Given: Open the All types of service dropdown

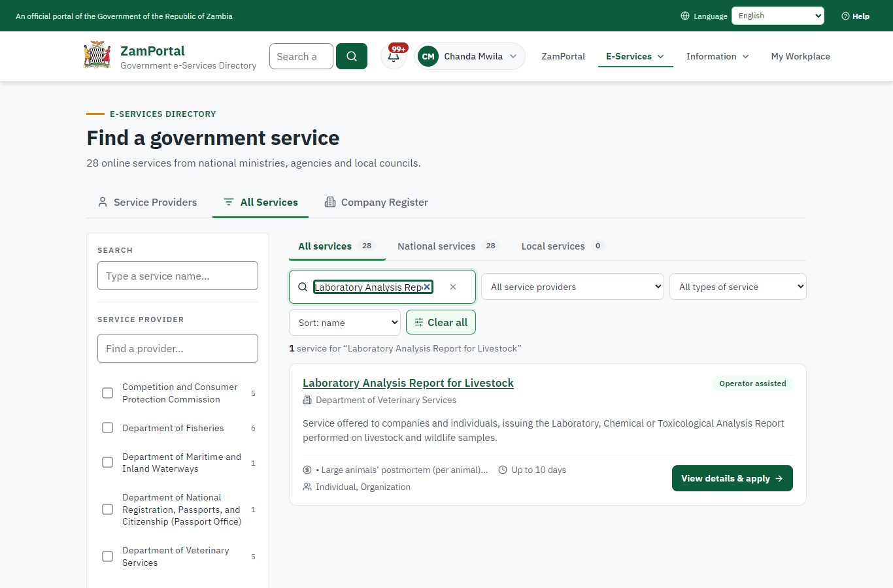Looking at the screenshot, I should pyautogui.click(x=738, y=287).
